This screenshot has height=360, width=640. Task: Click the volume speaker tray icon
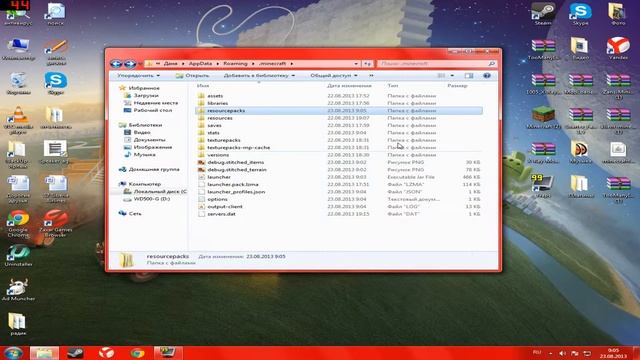(x=562, y=353)
